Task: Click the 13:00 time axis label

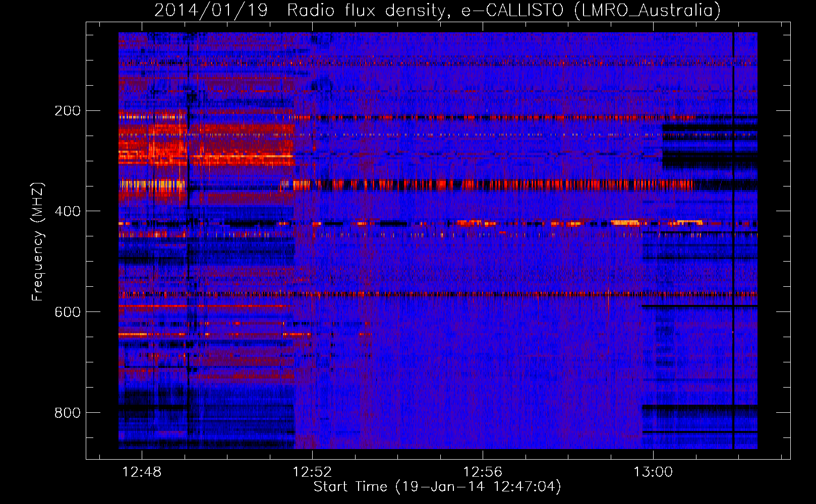Action: [653, 472]
